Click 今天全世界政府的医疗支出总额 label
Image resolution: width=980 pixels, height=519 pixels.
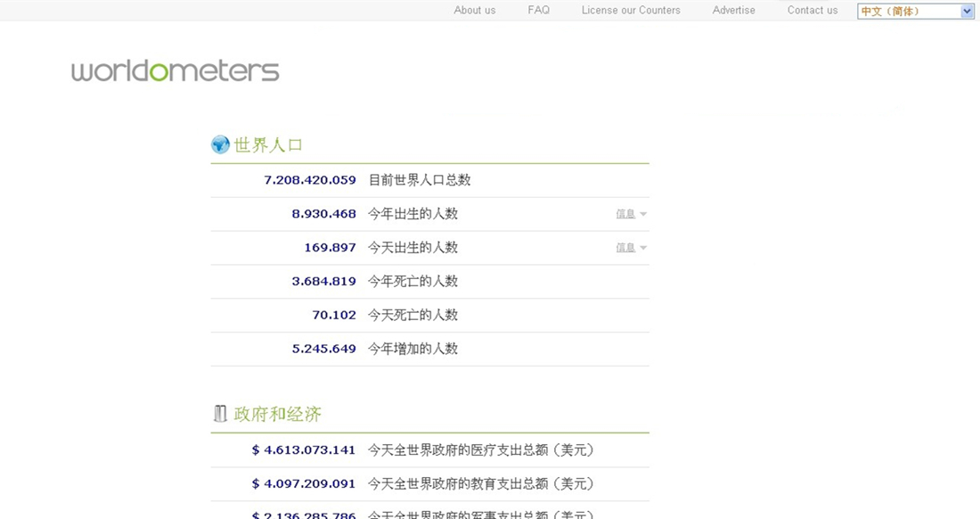481,450
